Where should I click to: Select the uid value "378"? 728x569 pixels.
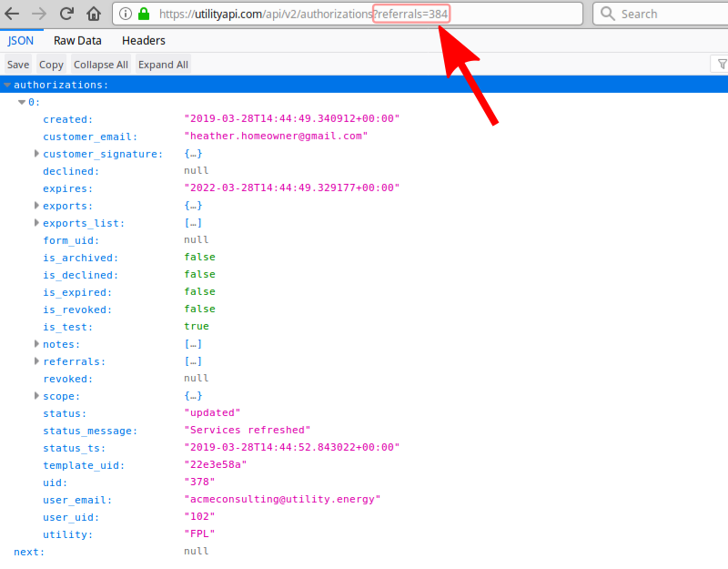point(199,483)
